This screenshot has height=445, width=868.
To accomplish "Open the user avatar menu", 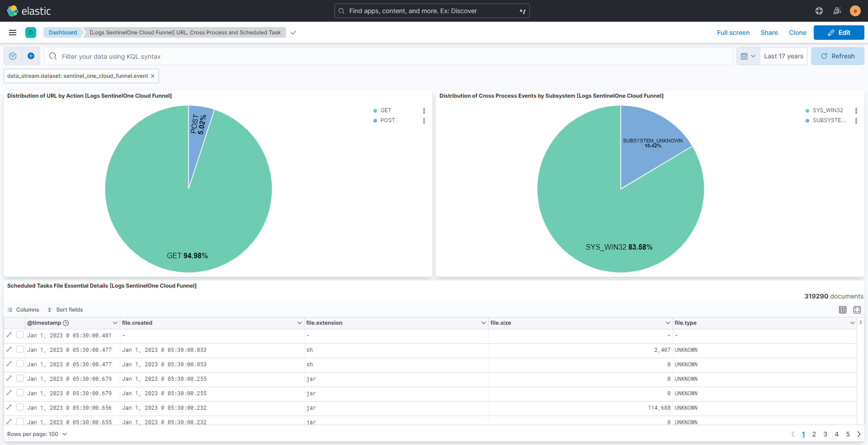I will (x=855, y=11).
